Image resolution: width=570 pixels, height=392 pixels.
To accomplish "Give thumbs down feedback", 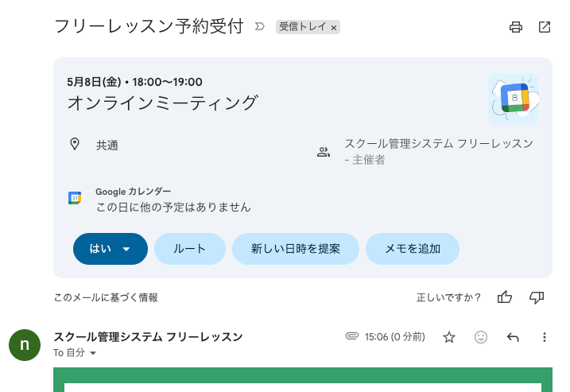I will (537, 297).
